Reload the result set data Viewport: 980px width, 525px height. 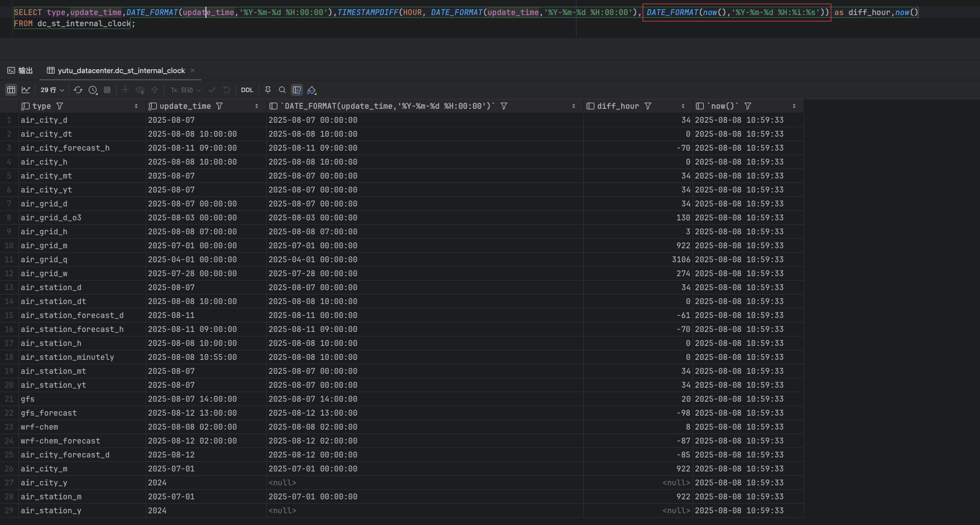pyautogui.click(x=78, y=90)
